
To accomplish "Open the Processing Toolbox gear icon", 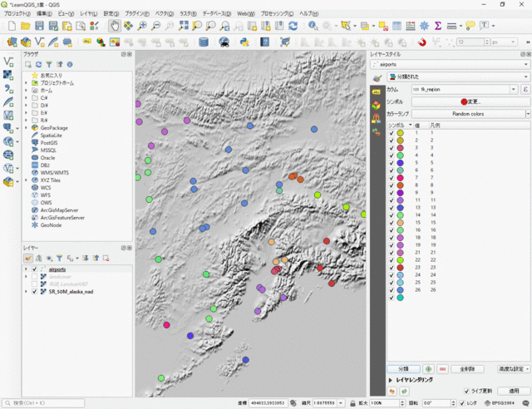I will [x=424, y=26].
